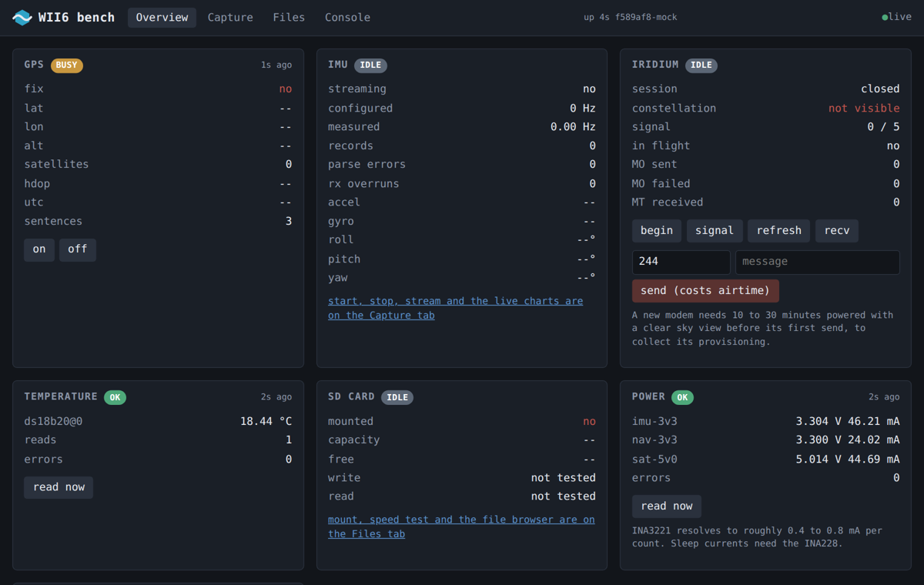
Task: Click the IMU streaming value 'no'
Action: pos(589,89)
